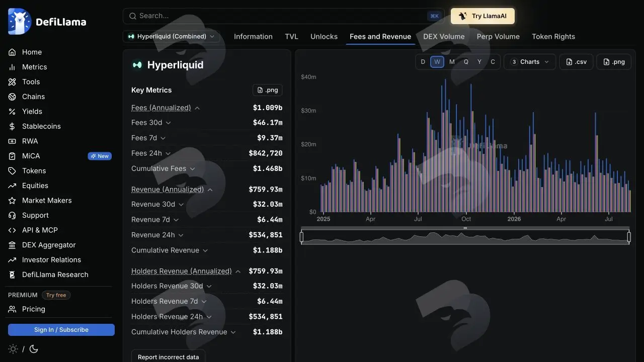
Task: Click the Support headset icon
Action: [x=12, y=215]
